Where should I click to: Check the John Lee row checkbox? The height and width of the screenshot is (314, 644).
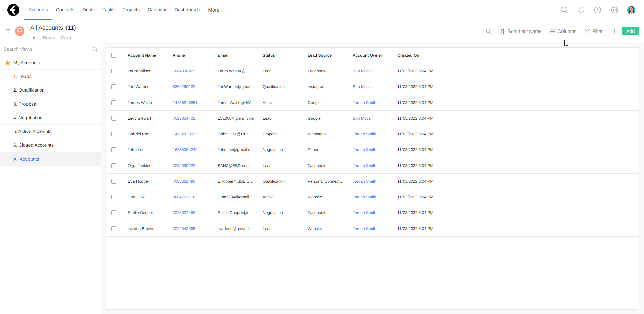tap(114, 150)
